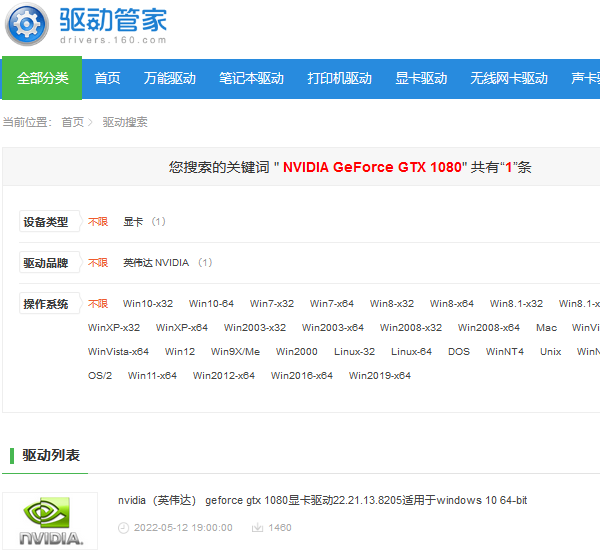Image resolution: width=600 pixels, height=555 pixels.
Task: Click the NVIDIA GeForce GTX 1080 keyword
Action: (372, 167)
